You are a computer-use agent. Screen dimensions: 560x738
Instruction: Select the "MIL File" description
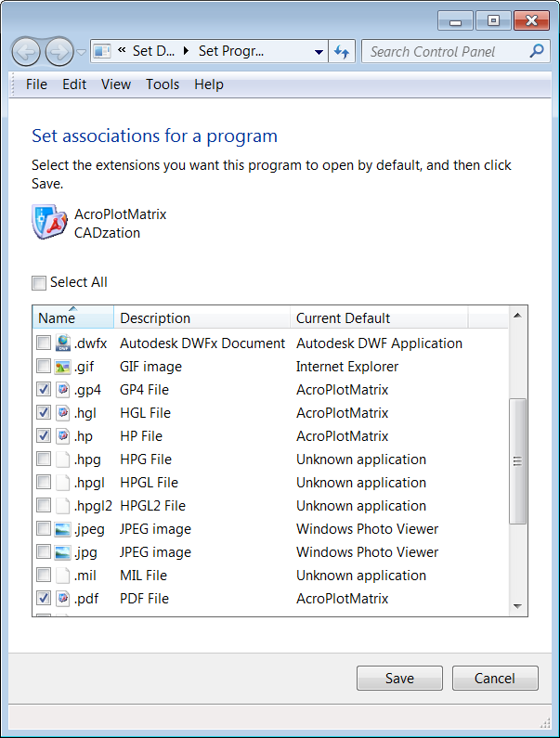(x=143, y=576)
